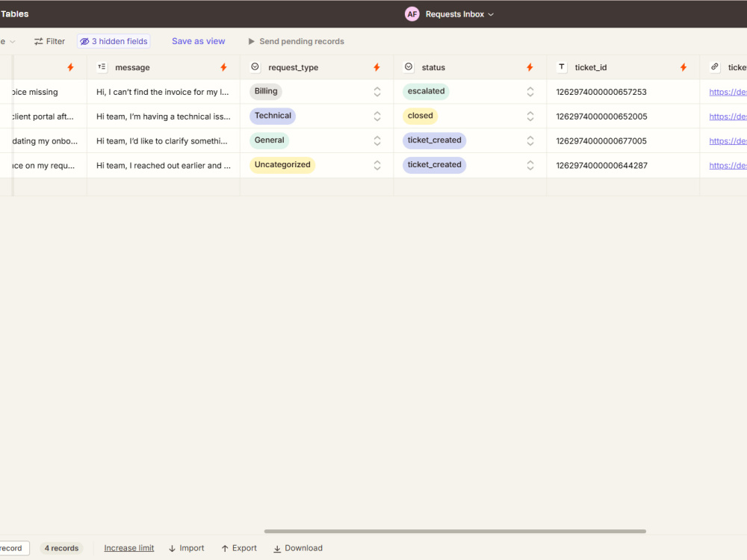Open request_type selector for Uncategorized row
Screen dimensions: 747x560
[x=376, y=165]
